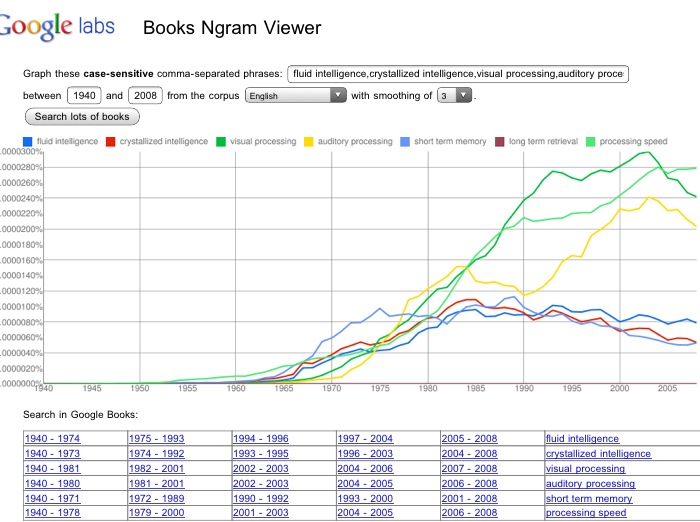Open the auditory processing 2006 - 2008 link
Image resolution: width=700 pixels, height=522 pixels.
pos(469,484)
